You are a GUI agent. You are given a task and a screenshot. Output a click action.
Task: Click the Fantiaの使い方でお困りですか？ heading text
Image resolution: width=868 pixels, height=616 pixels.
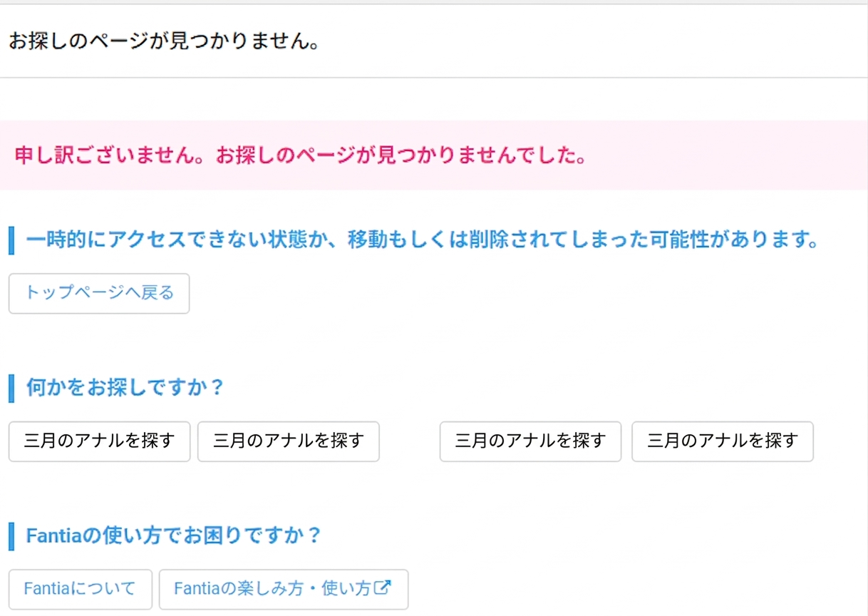point(174,535)
